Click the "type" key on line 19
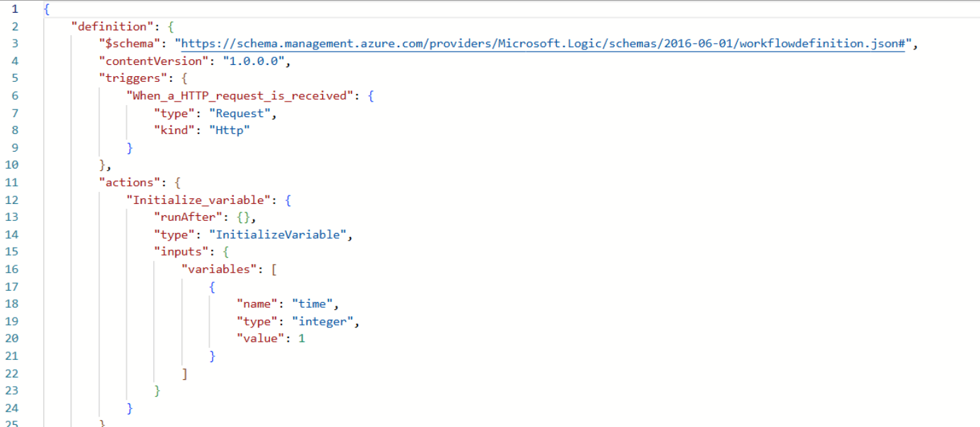Viewport: 980px width, 427px height. 257,321
